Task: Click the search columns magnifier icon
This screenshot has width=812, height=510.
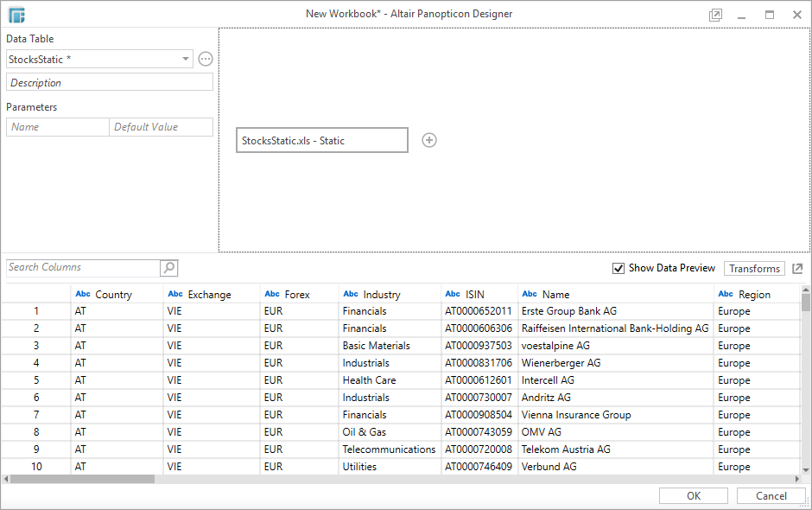Action: coord(169,268)
